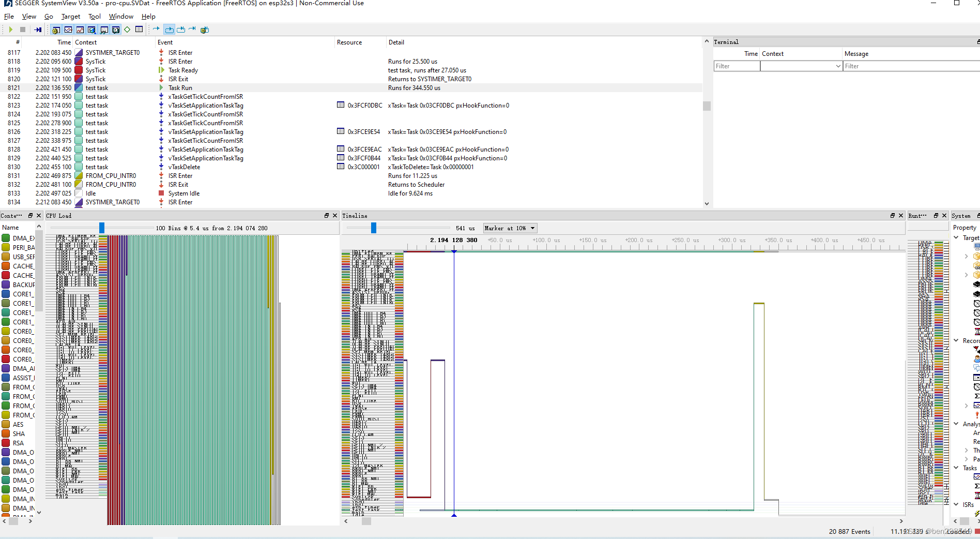This screenshot has width=980, height=539.
Task: Click the Message header in Terminal panel
Action: point(856,54)
